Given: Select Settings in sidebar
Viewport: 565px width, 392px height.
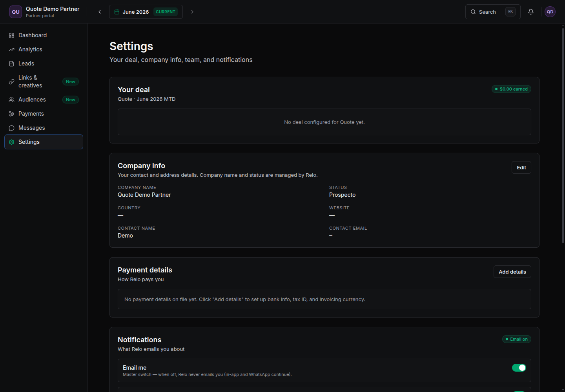Looking at the screenshot, I should [x=44, y=142].
